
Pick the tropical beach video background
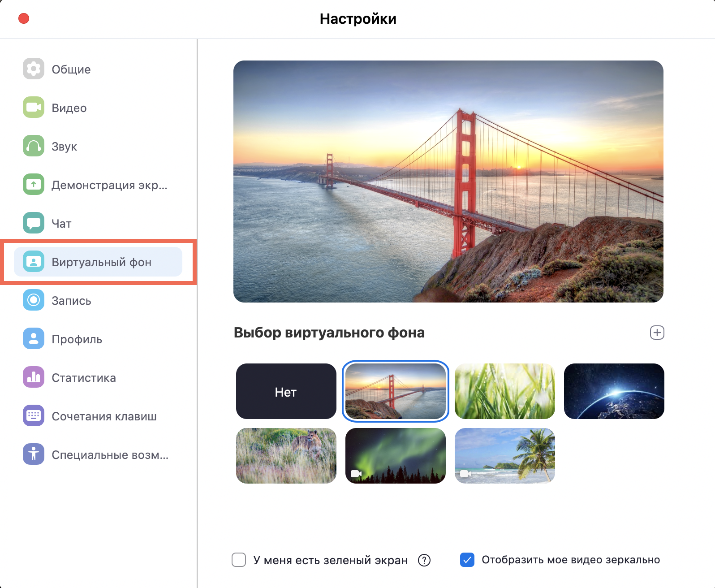505,456
